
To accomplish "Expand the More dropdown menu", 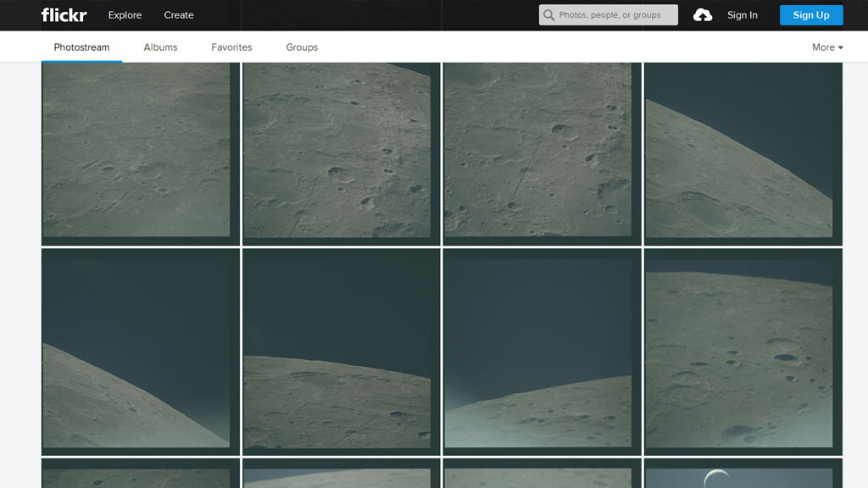I will [827, 47].
